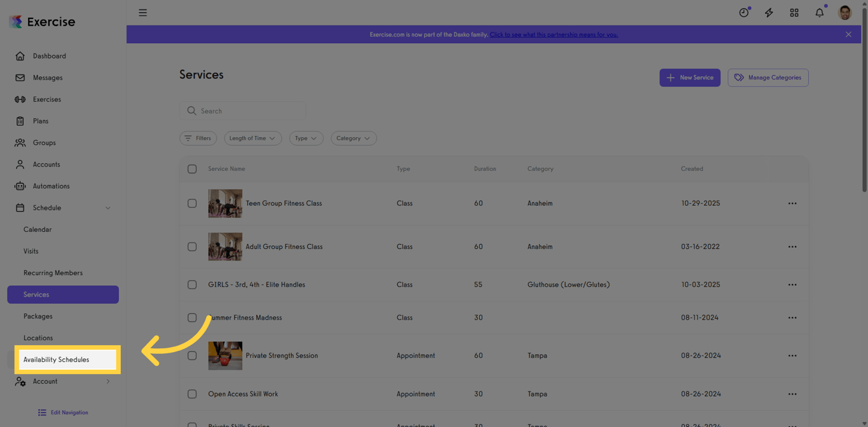Open Availability Schedules in sidebar
This screenshot has height=427, width=868.
pyautogui.click(x=67, y=360)
